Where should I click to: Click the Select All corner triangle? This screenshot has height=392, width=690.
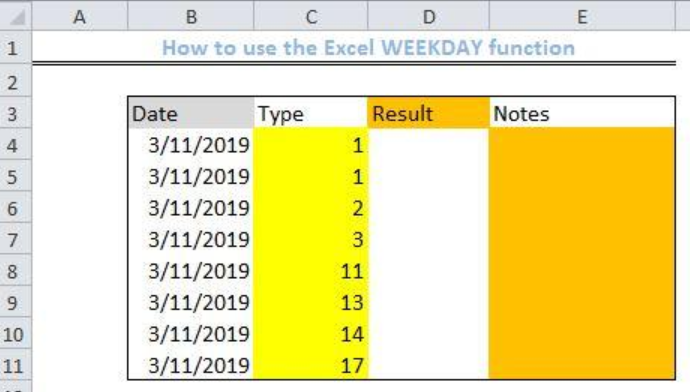[16, 16]
